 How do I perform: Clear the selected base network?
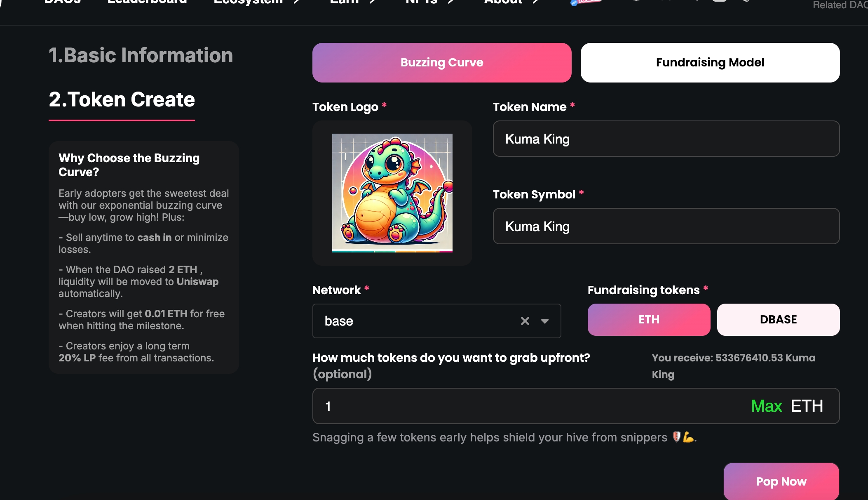(x=525, y=321)
